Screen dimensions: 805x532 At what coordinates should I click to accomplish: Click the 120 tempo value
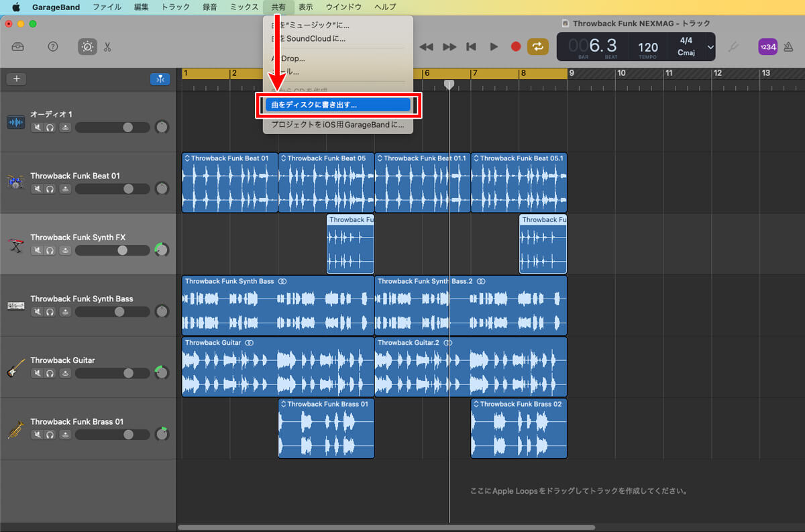(648, 47)
